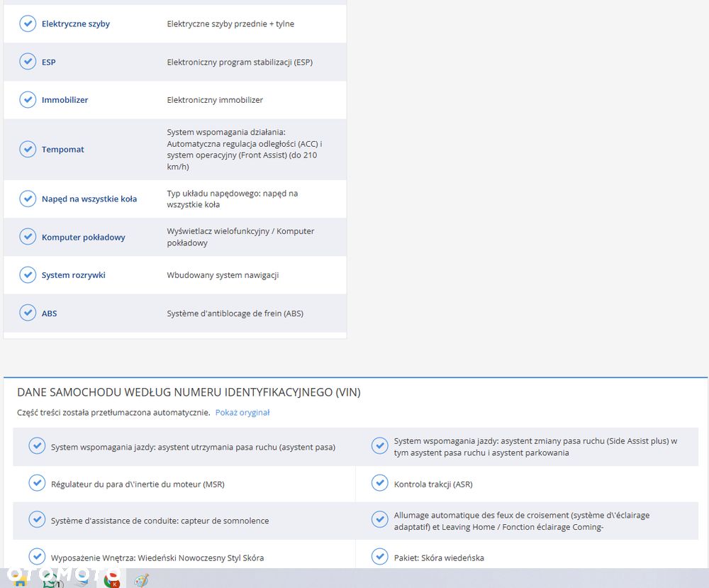
Task: Click the ABS checkmark icon
Action: click(x=28, y=313)
